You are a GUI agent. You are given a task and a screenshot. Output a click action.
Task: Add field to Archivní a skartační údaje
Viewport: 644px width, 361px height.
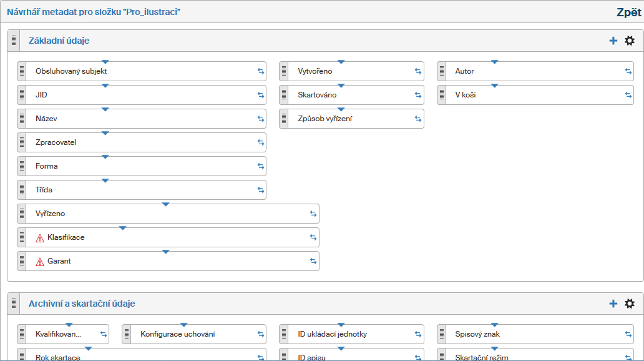tap(613, 304)
